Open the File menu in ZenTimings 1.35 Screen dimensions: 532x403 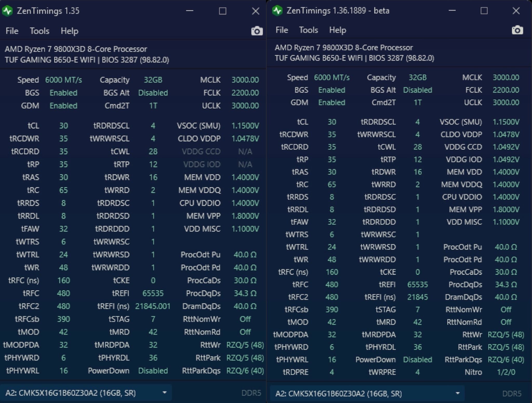[x=12, y=31]
